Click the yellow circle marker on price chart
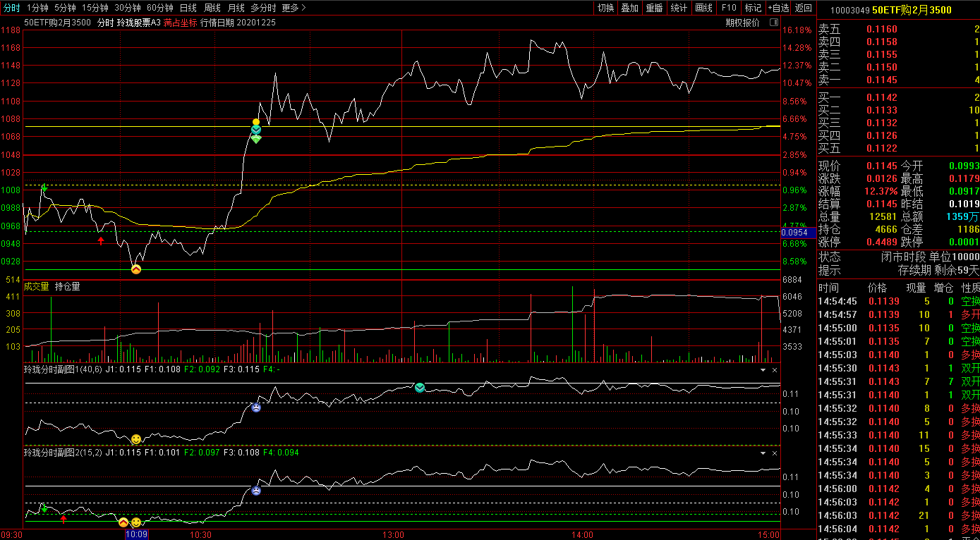 pyautogui.click(x=256, y=122)
